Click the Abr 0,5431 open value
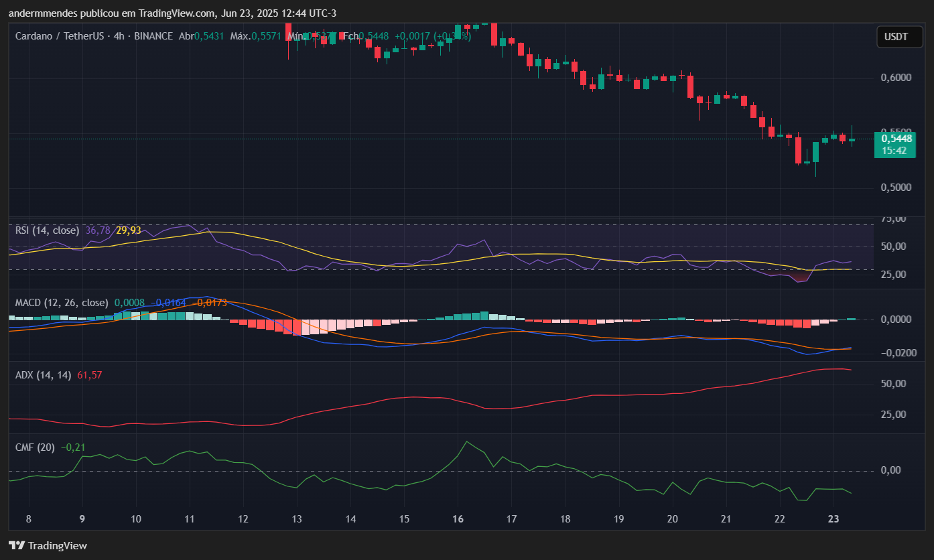The height and width of the screenshot is (560, 934). (202, 36)
